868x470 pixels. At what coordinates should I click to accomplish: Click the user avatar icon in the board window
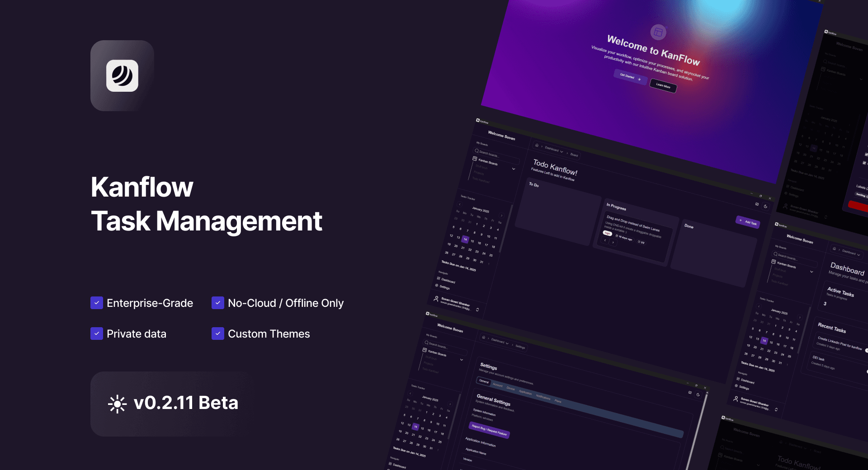pyautogui.click(x=436, y=298)
